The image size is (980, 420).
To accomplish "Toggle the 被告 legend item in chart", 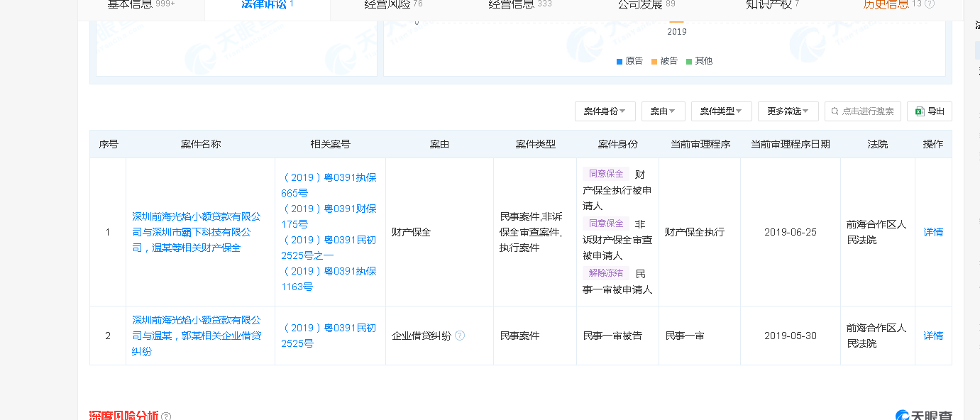I will (664, 61).
